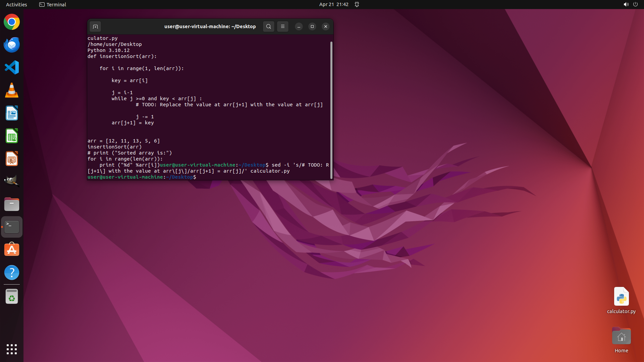Launch Visual Studio Code from dock
644x362 pixels.
click(x=12, y=67)
